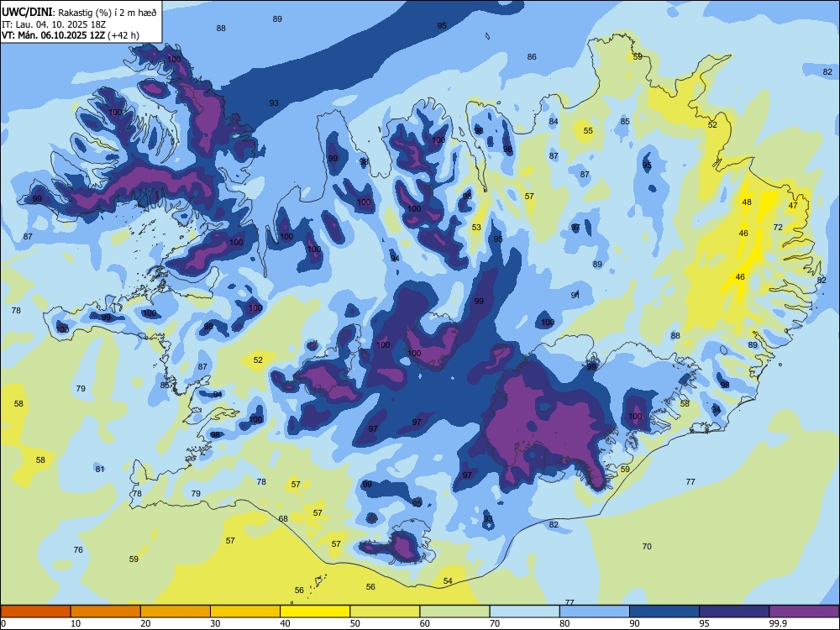The image size is (840, 630).
Task: Click the humidity value '47' on the east coast
Action: (x=794, y=205)
